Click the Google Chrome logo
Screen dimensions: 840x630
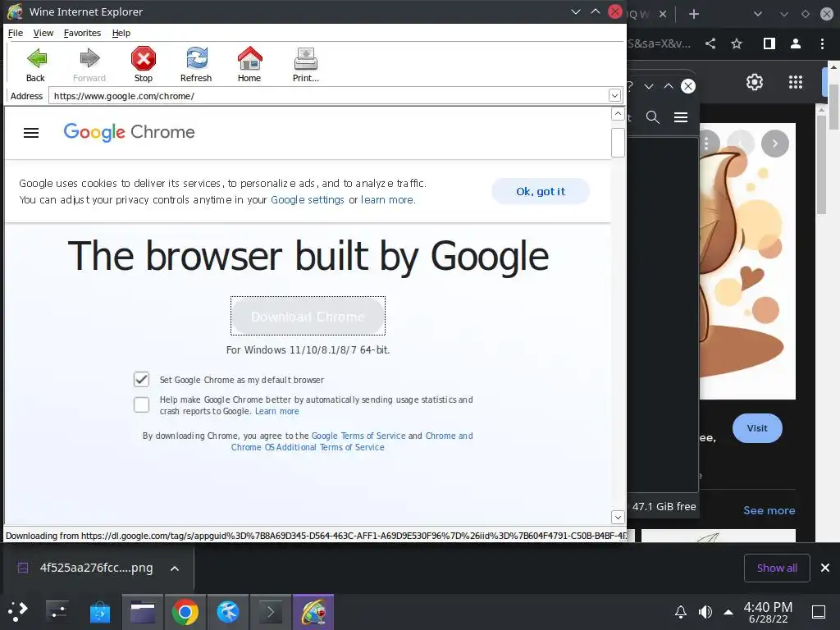(x=129, y=132)
